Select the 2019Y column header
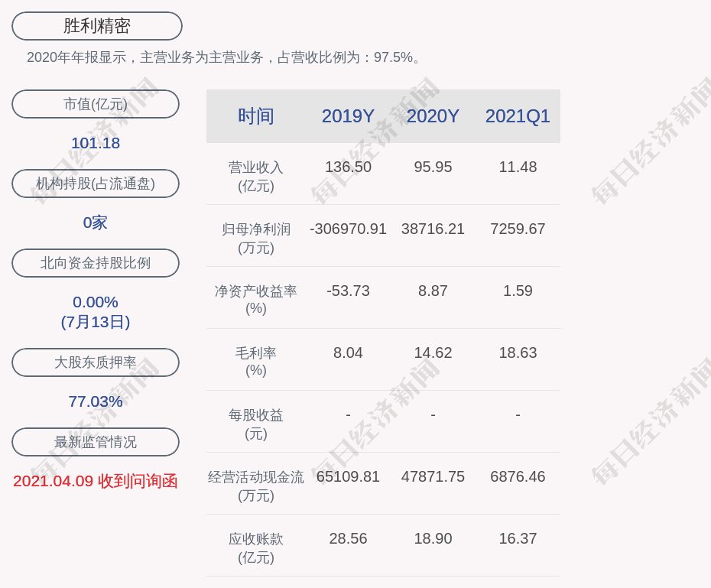Viewport: 711px width, 588px height. click(349, 116)
